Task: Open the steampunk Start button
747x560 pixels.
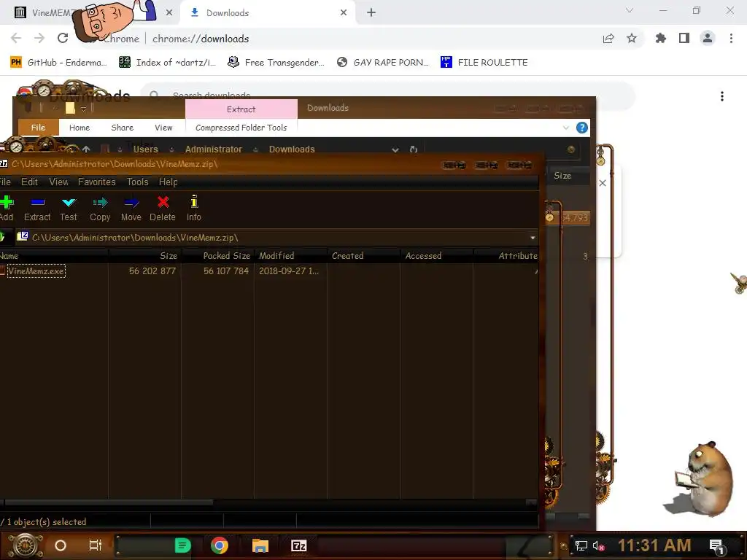Action: (x=25, y=545)
